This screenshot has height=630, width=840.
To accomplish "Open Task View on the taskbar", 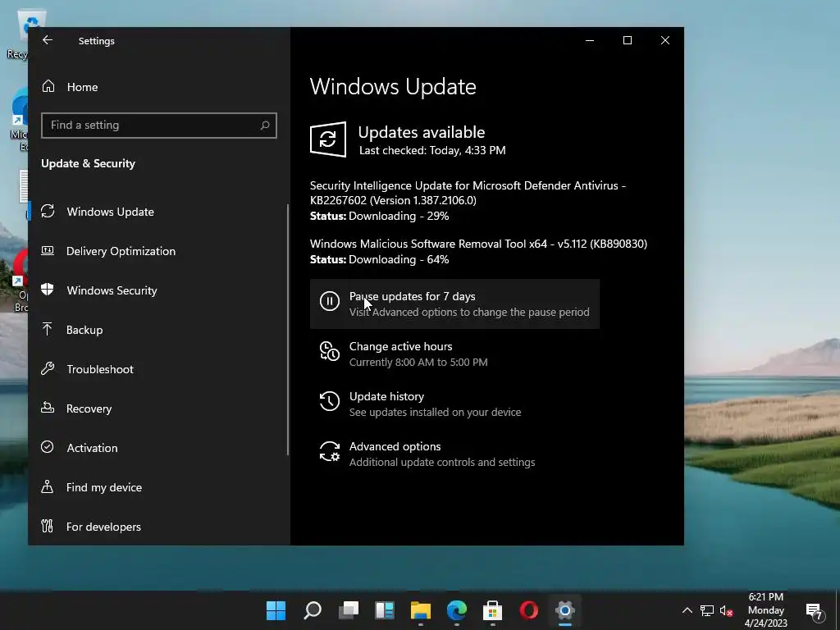I will pyautogui.click(x=349, y=610).
